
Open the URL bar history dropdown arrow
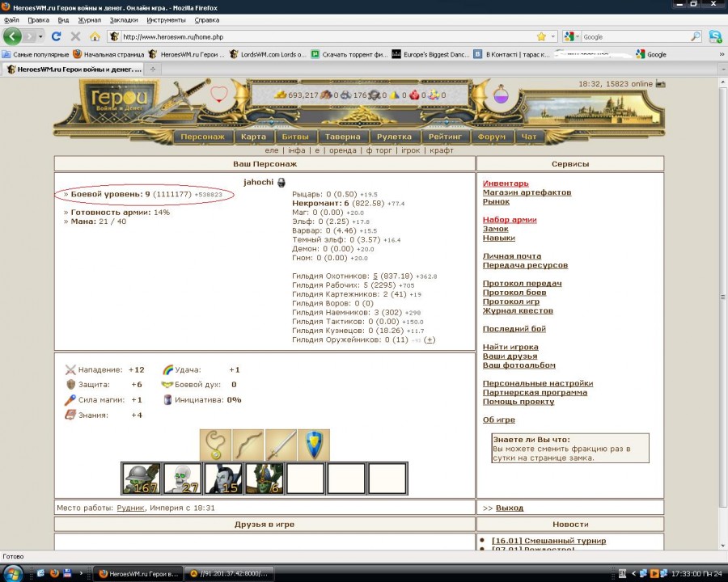553,36
